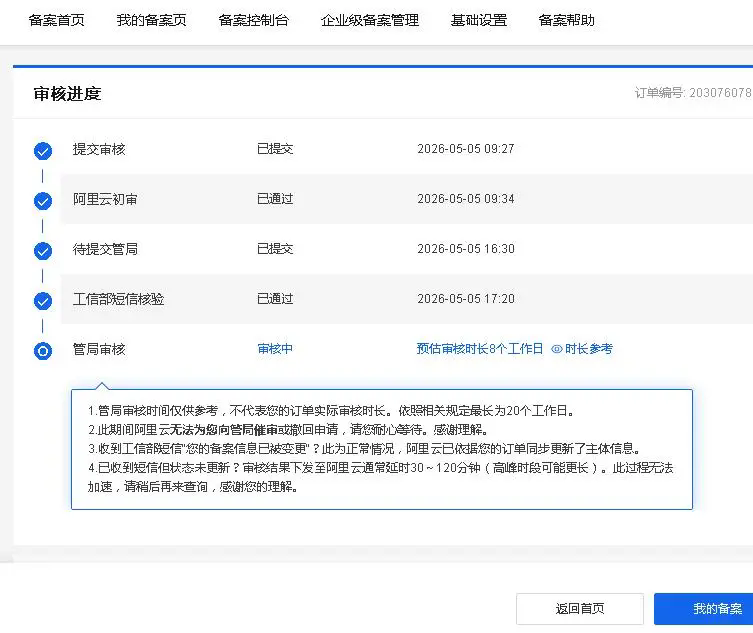The height and width of the screenshot is (633, 753).
Task: Open 基础设置 menu item
Action: (x=479, y=20)
